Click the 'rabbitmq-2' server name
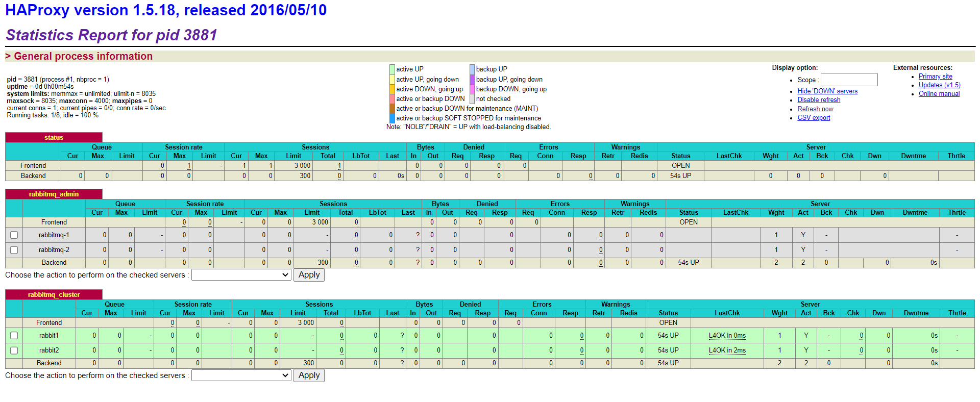 click(x=54, y=250)
